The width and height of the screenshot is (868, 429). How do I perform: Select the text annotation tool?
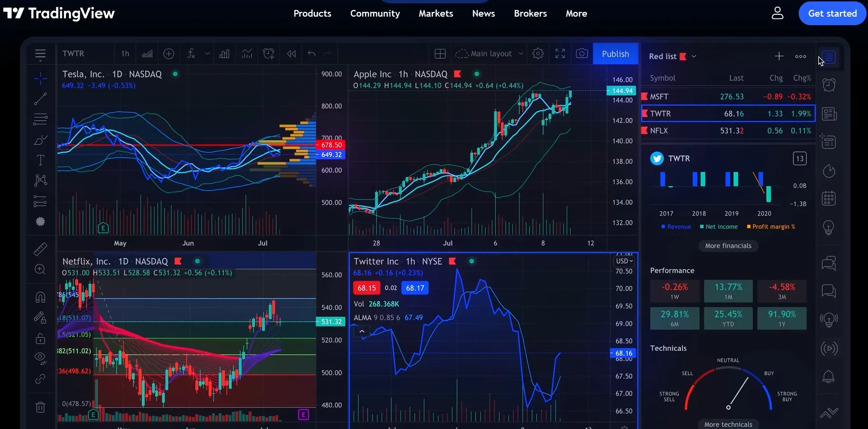40,160
